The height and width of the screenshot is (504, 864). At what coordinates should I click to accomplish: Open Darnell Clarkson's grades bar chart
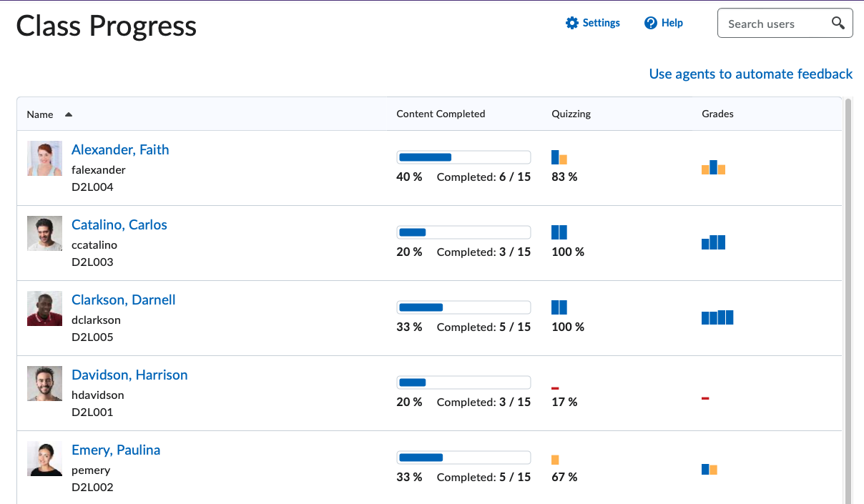[717, 317]
